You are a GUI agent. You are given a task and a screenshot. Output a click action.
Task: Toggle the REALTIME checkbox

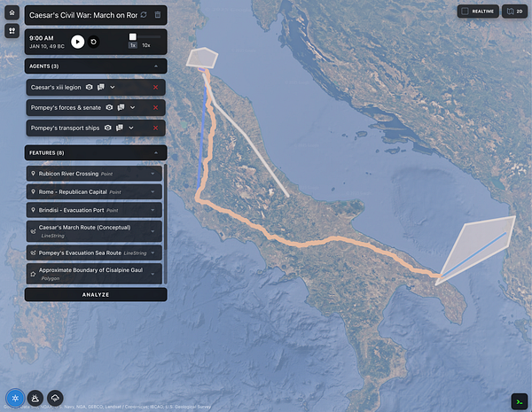[x=465, y=12]
